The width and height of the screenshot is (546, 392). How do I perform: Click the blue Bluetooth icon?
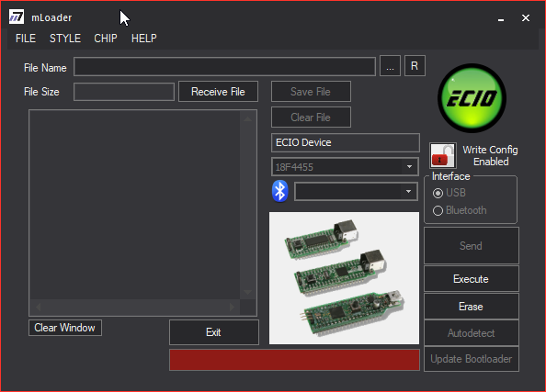pos(280,191)
